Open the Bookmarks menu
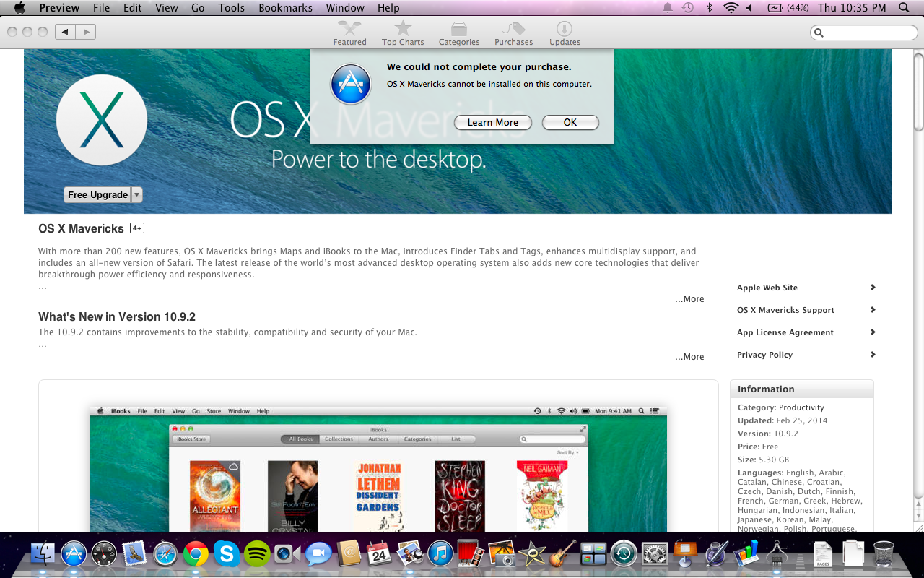924x578 pixels. [285, 8]
